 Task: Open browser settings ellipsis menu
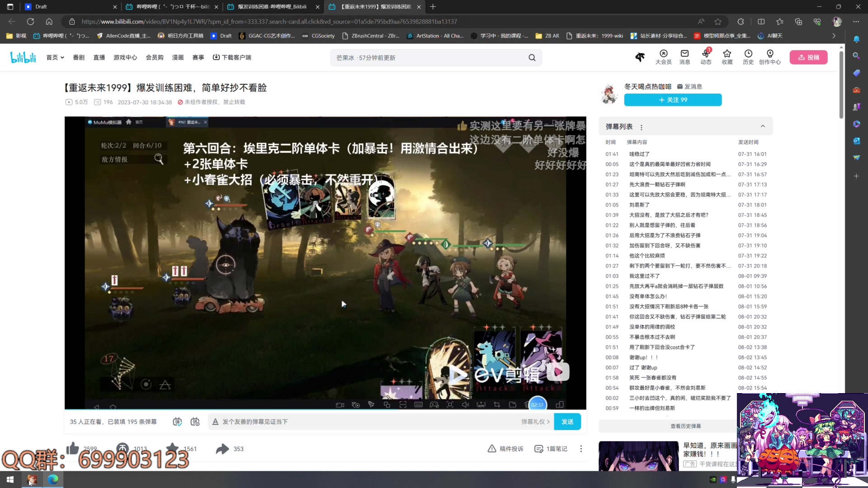[856, 21]
